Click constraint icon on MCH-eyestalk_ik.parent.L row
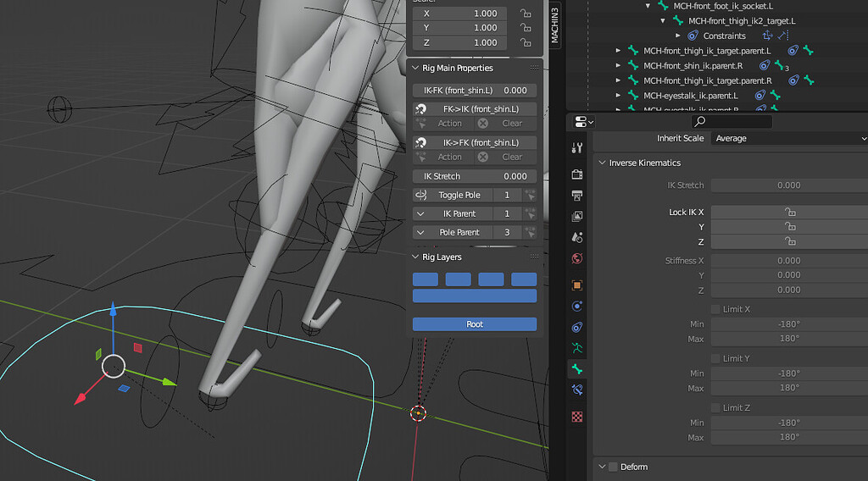 [760, 95]
